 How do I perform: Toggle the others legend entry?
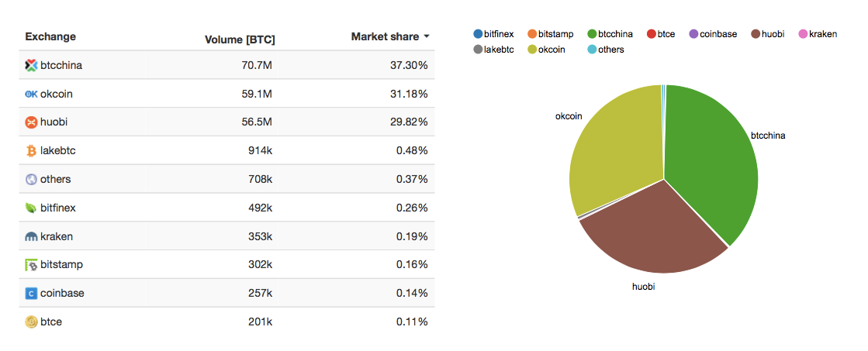coord(604,50)
